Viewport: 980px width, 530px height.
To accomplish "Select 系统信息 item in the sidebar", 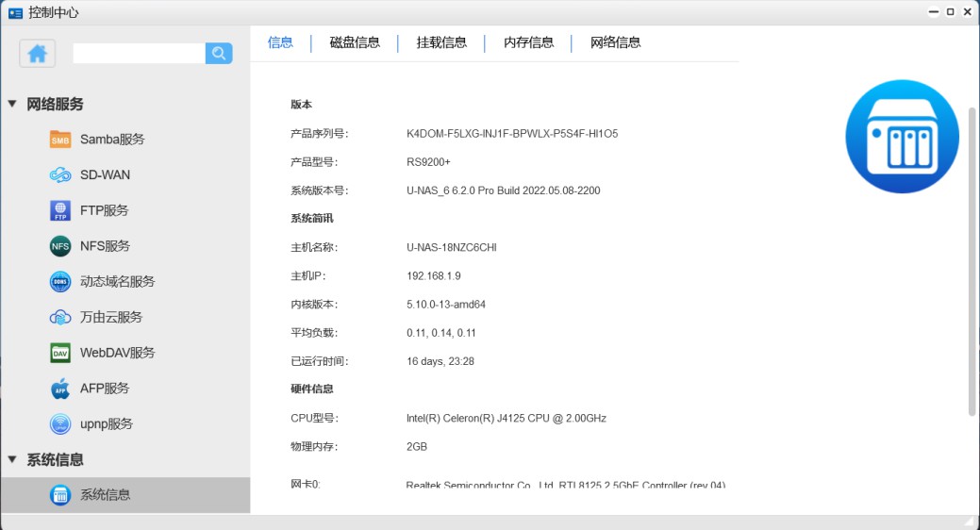I will pos(105,495).
